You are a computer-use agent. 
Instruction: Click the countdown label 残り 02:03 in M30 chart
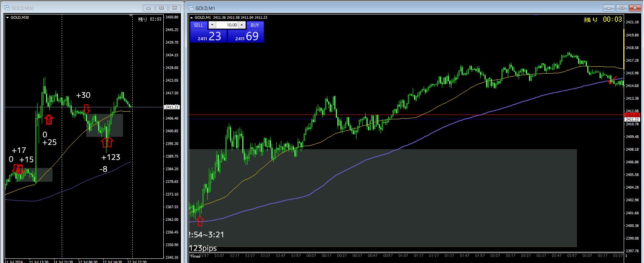[x=150, y=19]
